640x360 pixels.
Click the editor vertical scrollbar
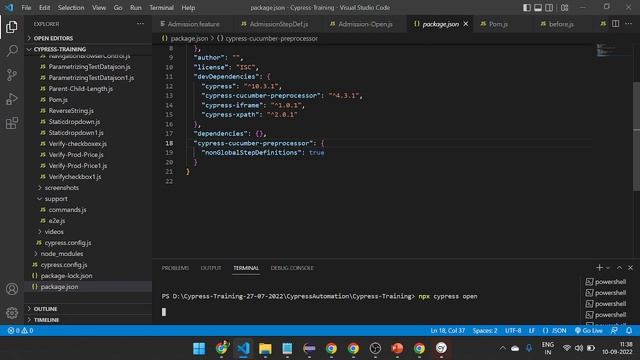click(x=636, y=136)
